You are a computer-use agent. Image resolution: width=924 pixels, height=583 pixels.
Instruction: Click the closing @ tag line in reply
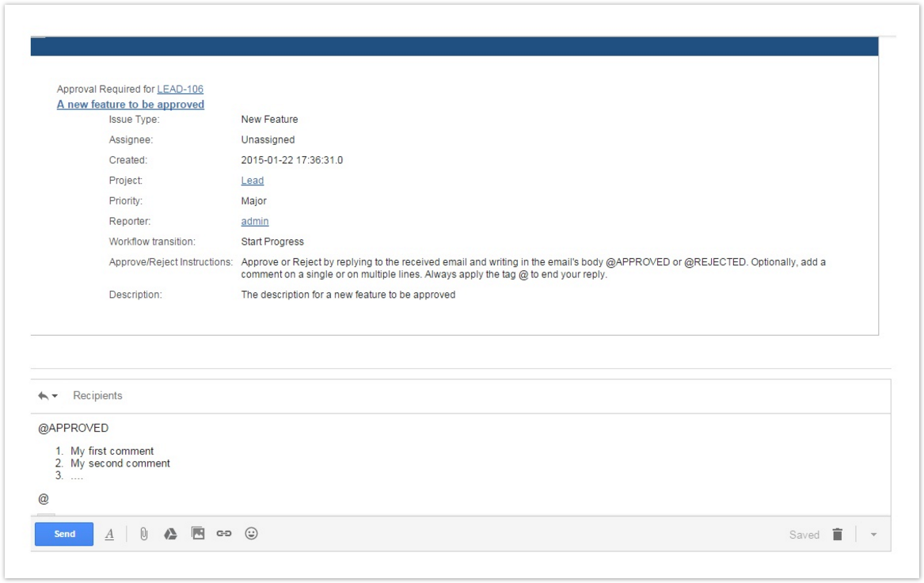click(x=44, y=499)
